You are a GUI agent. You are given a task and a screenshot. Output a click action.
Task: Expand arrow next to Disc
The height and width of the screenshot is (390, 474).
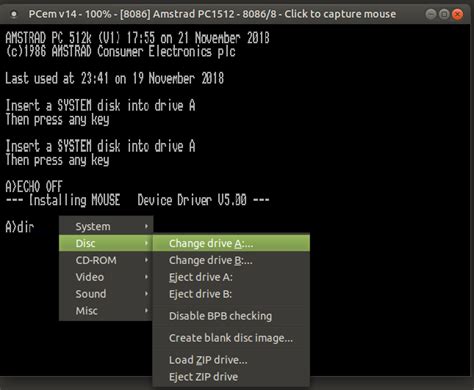point(146,243)
